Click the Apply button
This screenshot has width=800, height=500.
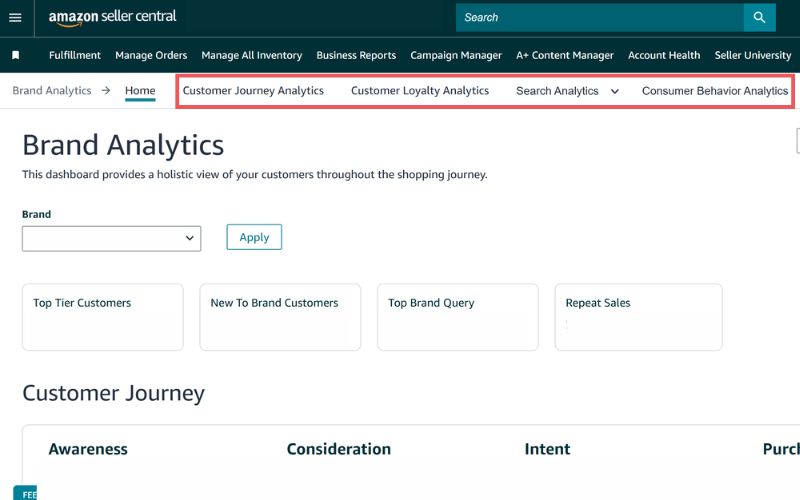pos(254,237)
